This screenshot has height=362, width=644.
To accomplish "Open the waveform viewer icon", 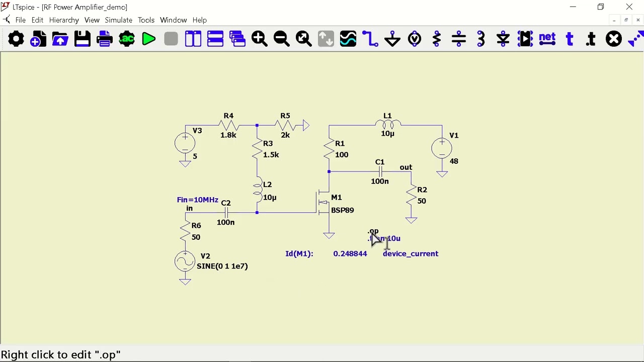I will (x=348, y=39).
